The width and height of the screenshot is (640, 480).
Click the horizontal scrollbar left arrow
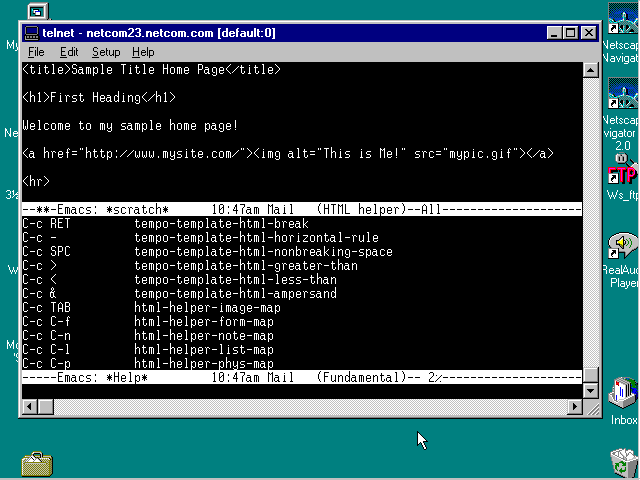coord(30,407)
